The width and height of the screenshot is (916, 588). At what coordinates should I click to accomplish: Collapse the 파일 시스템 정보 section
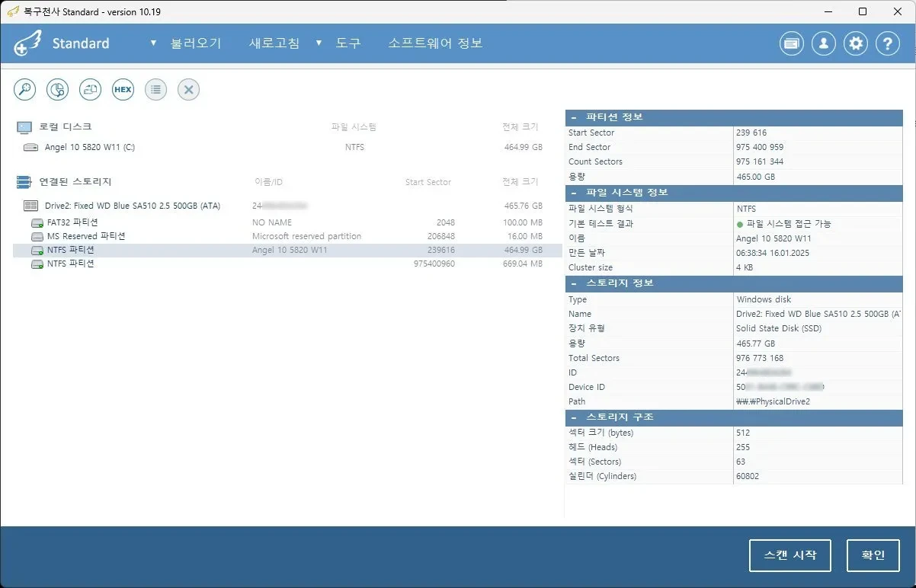tap(573, 193)
